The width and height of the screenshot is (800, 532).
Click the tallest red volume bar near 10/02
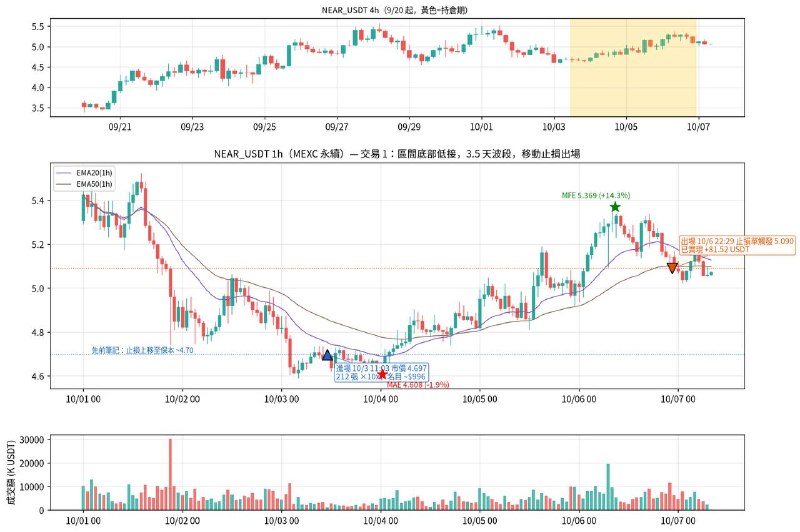tap(170, 474)
